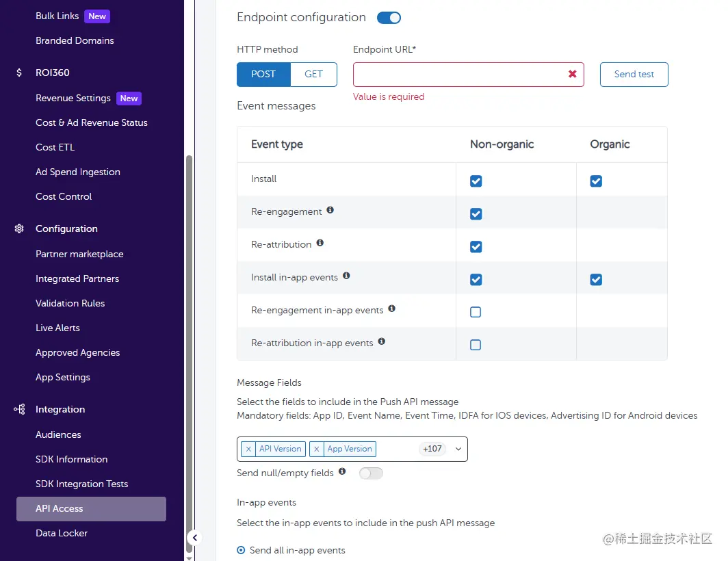
Task: Uncheck Install in-app events Non-organic checkbox
Action: pyautogui.click(x=476, y=280)
